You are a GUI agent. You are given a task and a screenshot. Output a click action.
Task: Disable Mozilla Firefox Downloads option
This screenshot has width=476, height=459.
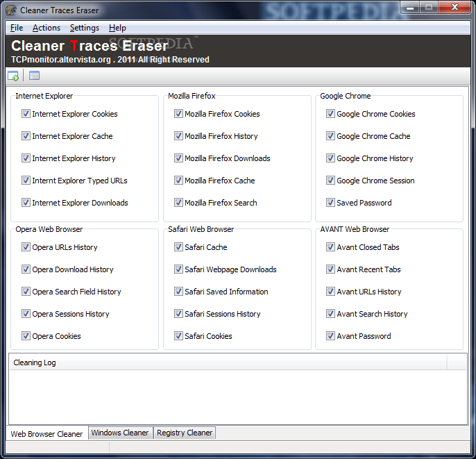click(x=178, y=158)
